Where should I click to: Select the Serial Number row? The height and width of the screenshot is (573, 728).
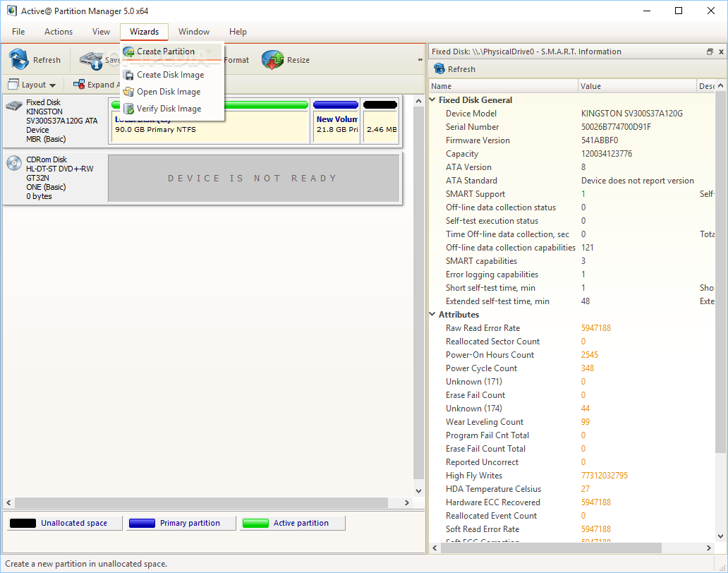click(572, 127)
